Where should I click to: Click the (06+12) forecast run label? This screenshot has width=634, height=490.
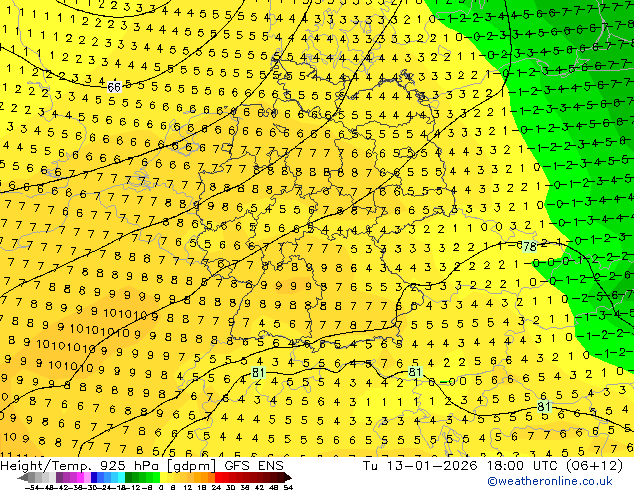(592, 466)
